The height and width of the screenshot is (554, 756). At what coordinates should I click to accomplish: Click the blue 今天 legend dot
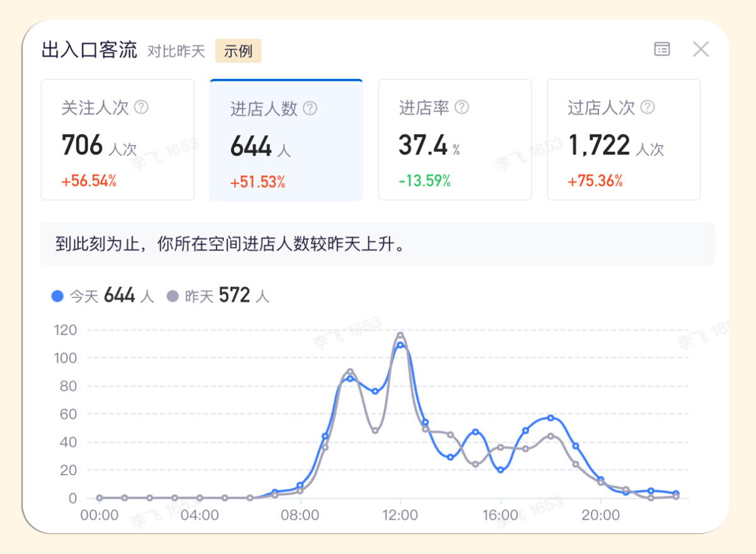coord(57,296)
